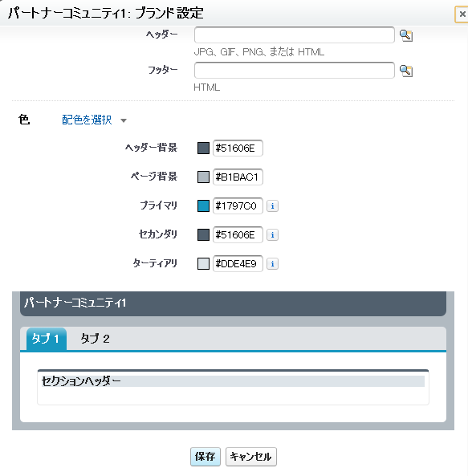Expand the 配色を選択 dropdown arrow

tap(124, 120)
